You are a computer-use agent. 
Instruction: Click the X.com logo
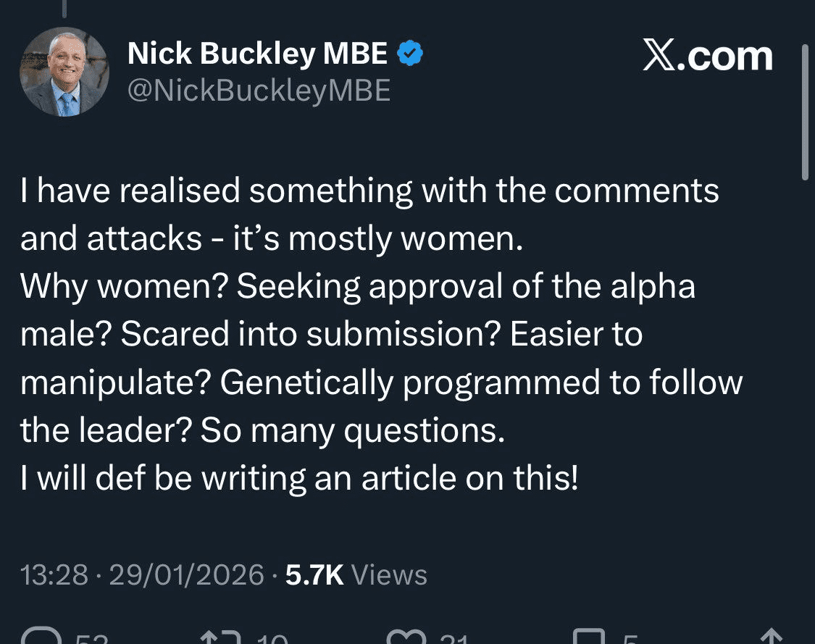coord(707,57)
